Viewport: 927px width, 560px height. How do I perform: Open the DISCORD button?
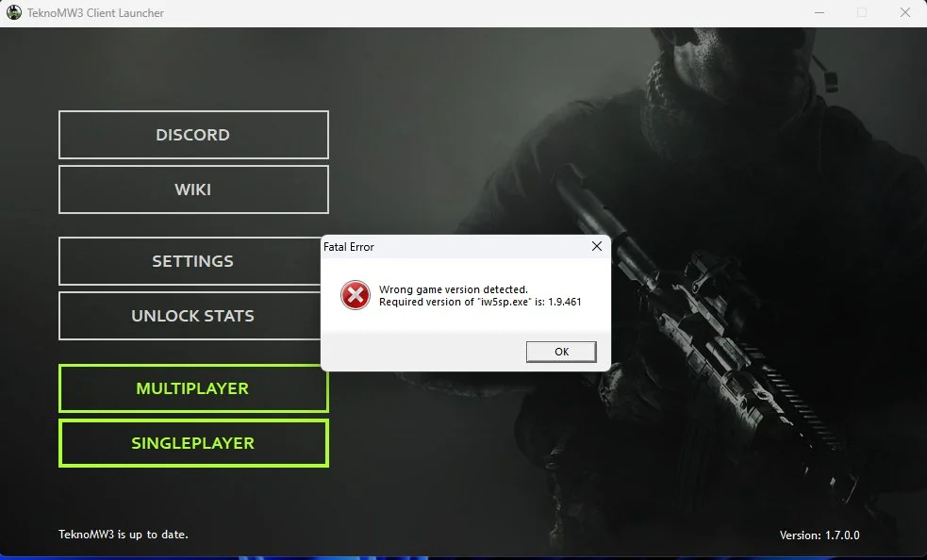(x=193, y=135)
